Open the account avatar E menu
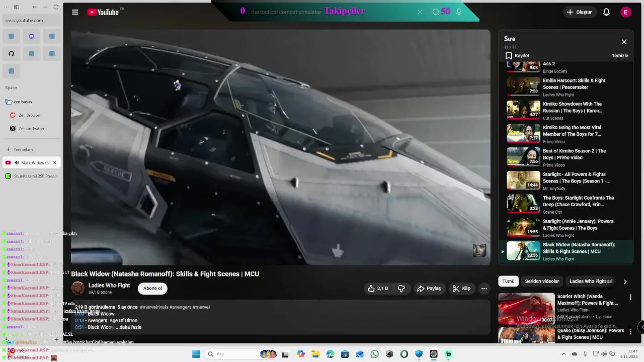 pyautogui.click(x=626, y=12)
